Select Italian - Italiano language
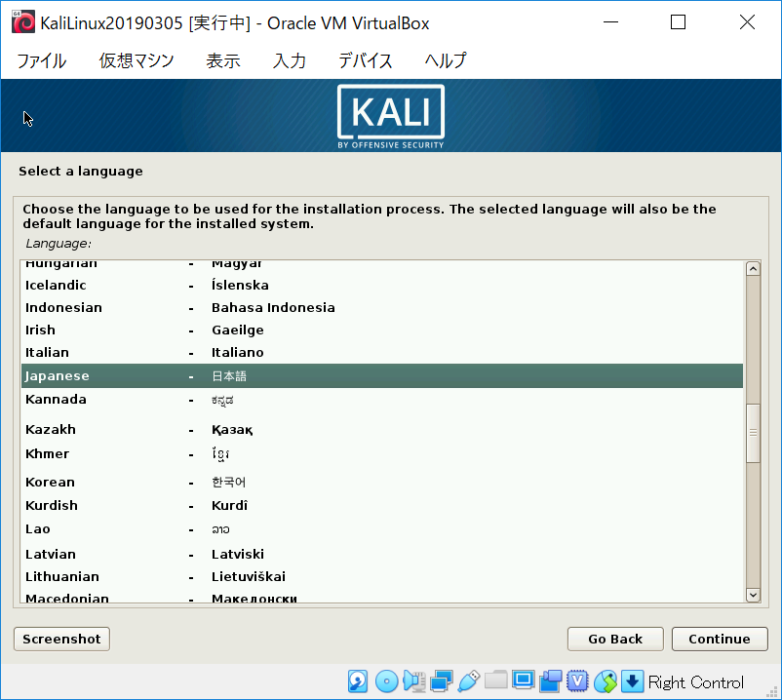This screenshot has width=782, height=700. click(x=382, y=353)
